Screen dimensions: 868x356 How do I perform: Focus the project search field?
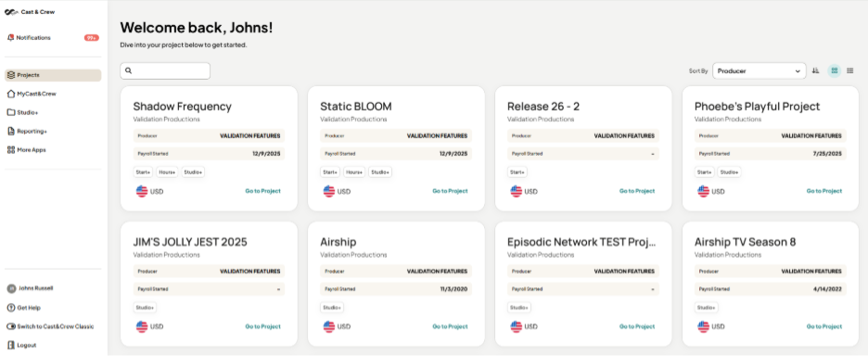tap(165, 70)
